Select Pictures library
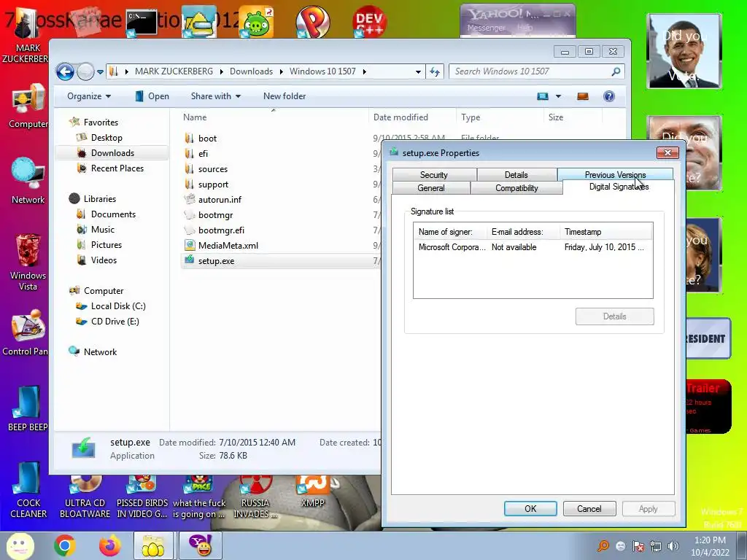The height and width of the screenshot is (560, 747). click(x=107, y=245)
